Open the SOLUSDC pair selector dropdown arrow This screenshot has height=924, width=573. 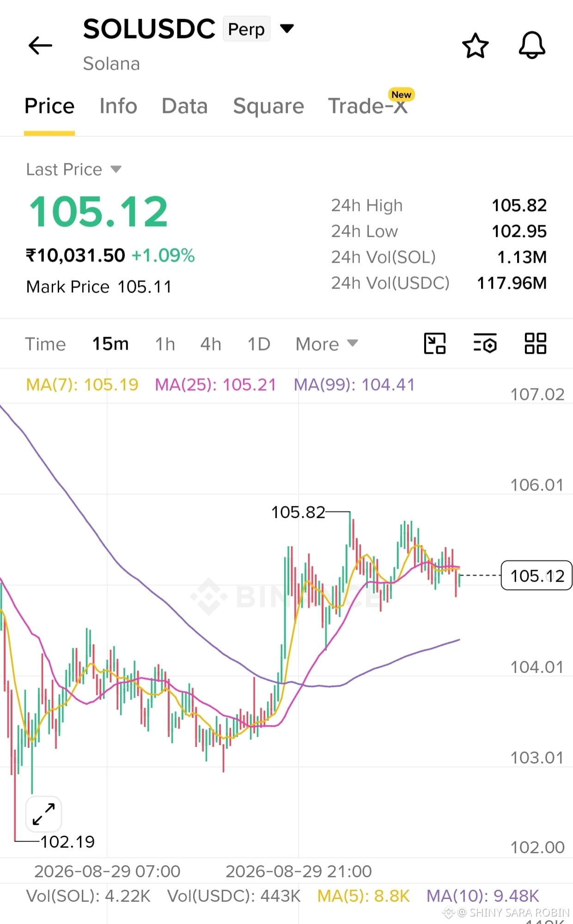(287, 29)
